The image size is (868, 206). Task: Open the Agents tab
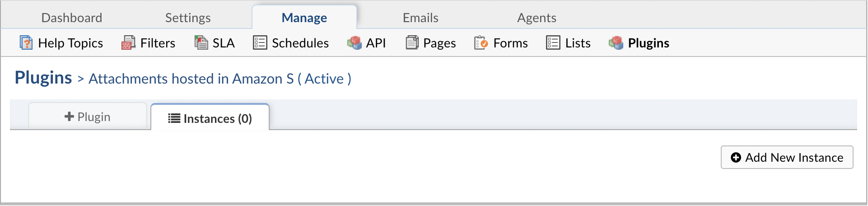(537, 18)
